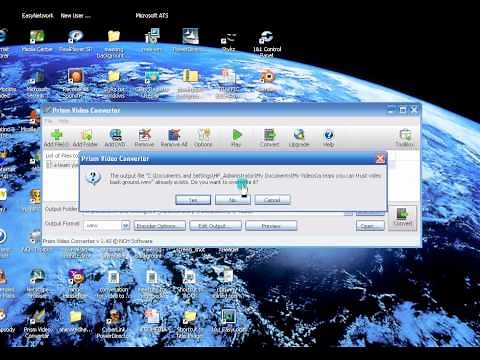480x360 pixels.
Task: Click No in the overwrite dialog
Action: click(x=233, y=200)
